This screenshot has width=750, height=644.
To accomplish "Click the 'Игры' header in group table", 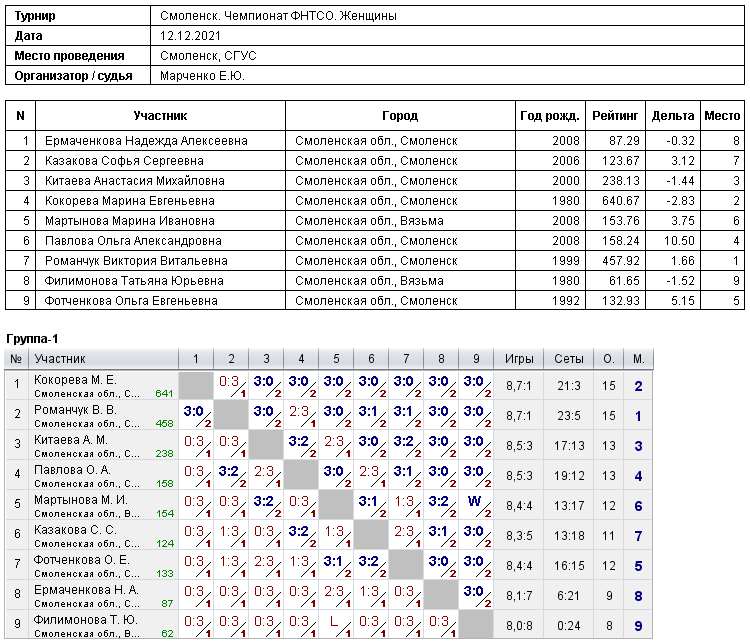I will click(x=519, y=359).
